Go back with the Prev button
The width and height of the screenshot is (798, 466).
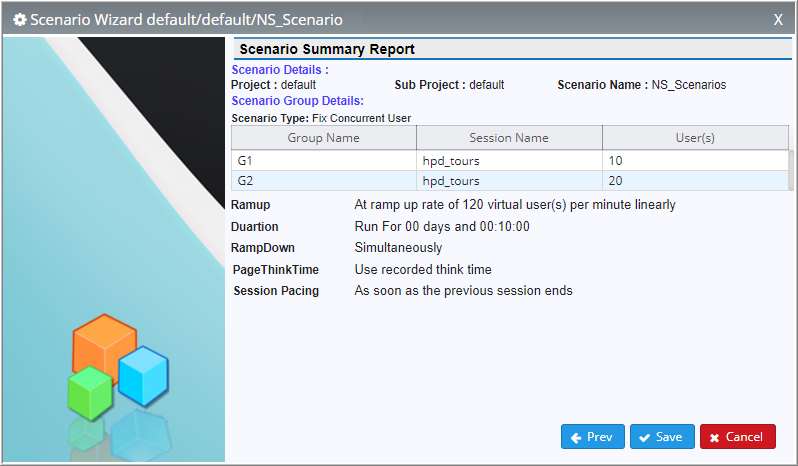point(592,436)
